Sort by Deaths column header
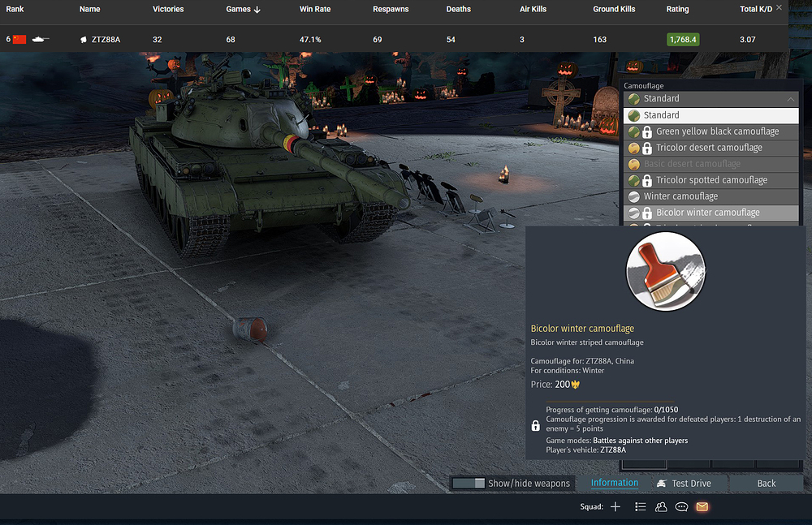The image size is (812, 525). click(x=458, y=9)
